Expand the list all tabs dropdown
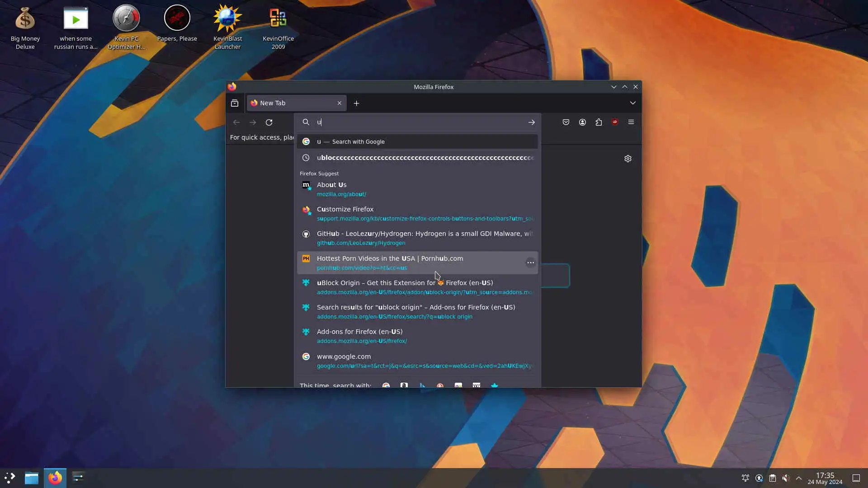 point(632,103)
